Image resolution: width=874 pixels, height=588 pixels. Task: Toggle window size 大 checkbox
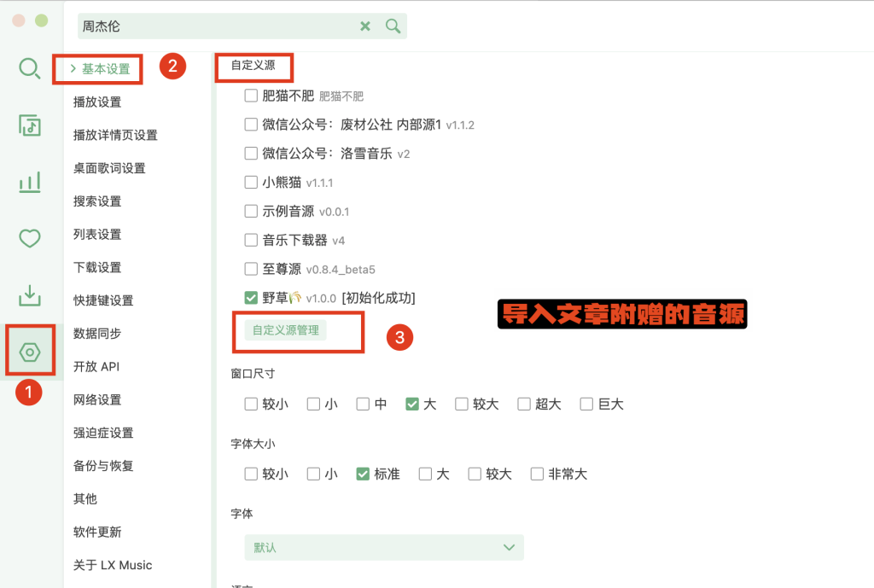(412, 404)
